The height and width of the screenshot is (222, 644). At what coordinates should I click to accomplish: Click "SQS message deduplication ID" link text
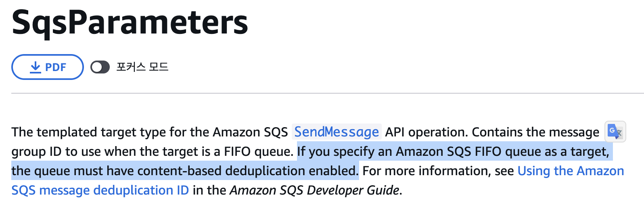click(x=100, y=190)
